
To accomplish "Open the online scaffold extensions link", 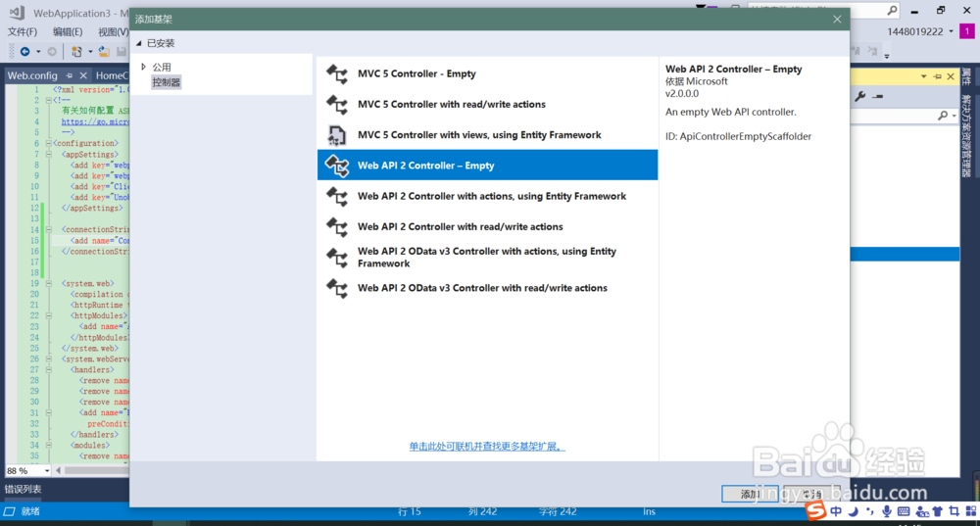I will [x=487, y=446].
